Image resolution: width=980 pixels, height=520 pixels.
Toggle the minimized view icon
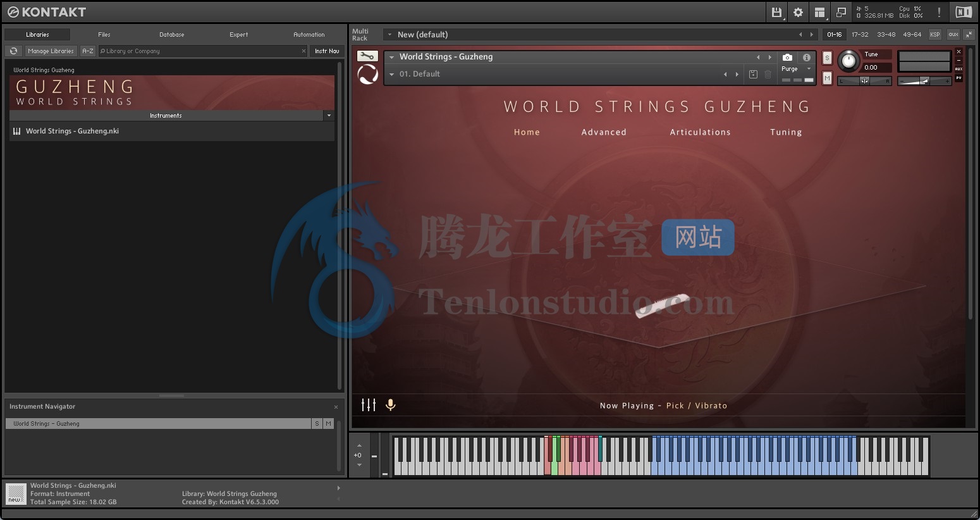[841, 12]
